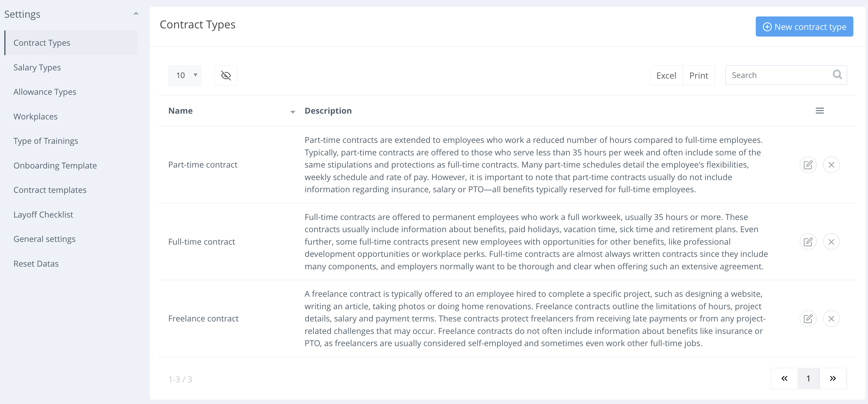Viewport: 868px width, 404px height.
Task: Open the table column menu icon
Action: [820, 111]
